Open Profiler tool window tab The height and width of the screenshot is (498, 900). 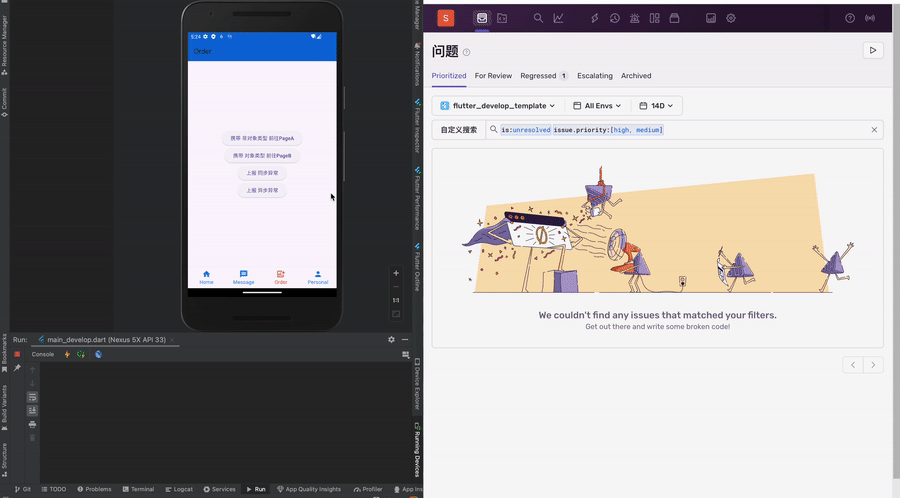368,489
